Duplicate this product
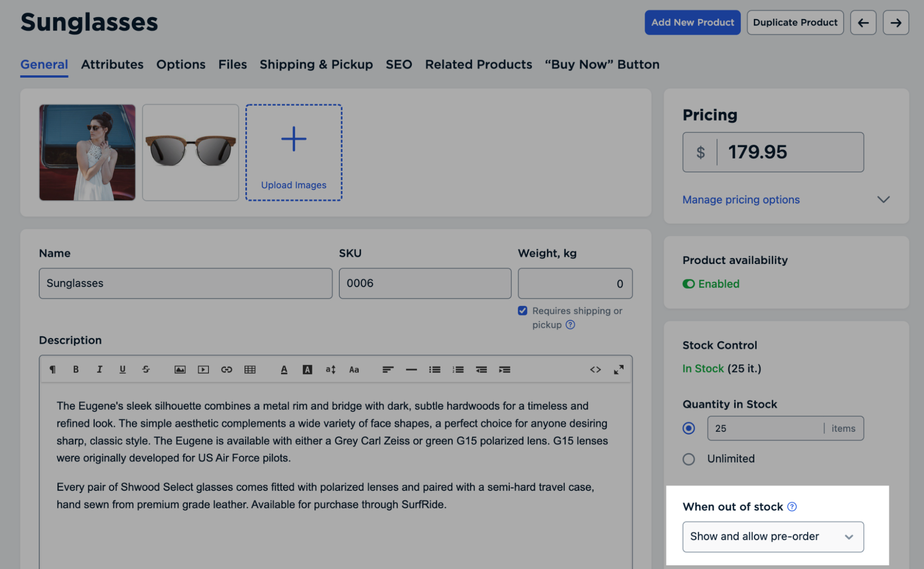The height and width of the screenshot is (569, 924). pos(795,22)
